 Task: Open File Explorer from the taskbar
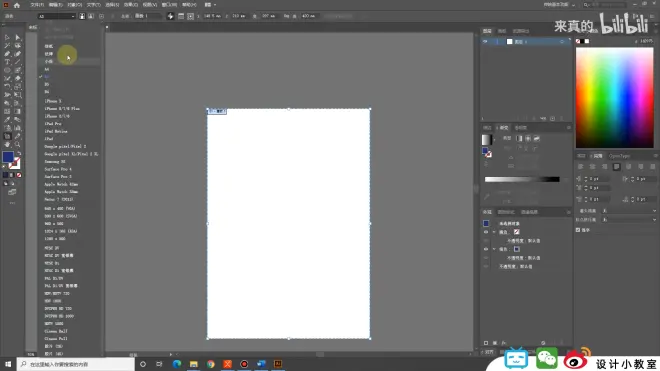click(194, 364)
